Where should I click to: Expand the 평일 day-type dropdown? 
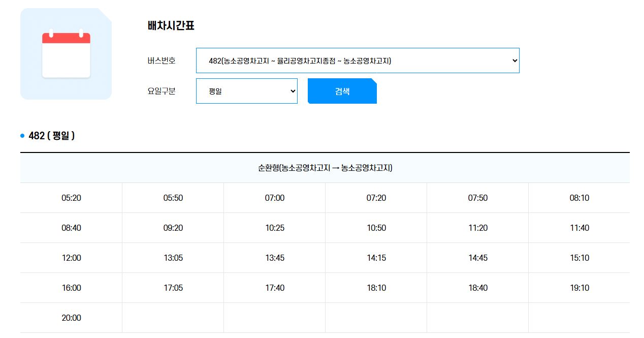[246, 91]
